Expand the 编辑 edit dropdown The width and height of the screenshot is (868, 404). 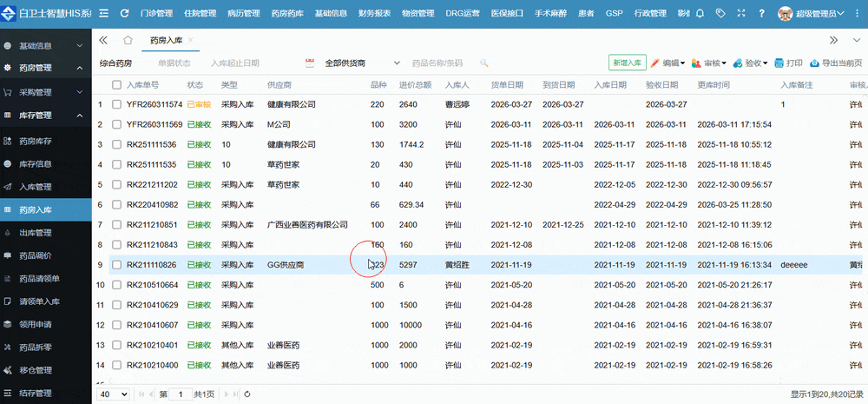(667, 63)
